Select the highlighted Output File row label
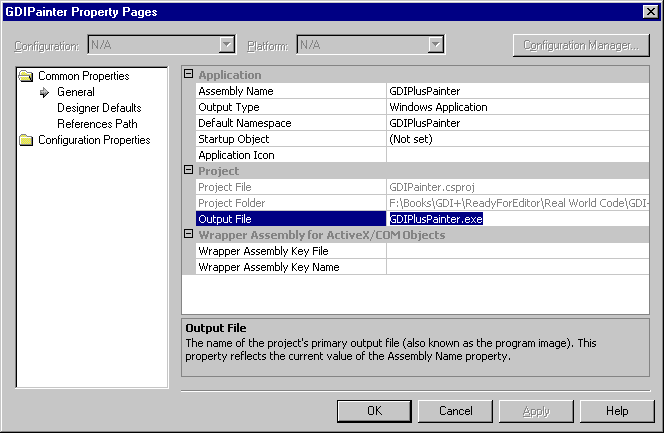664x433 pixels. 291,219
